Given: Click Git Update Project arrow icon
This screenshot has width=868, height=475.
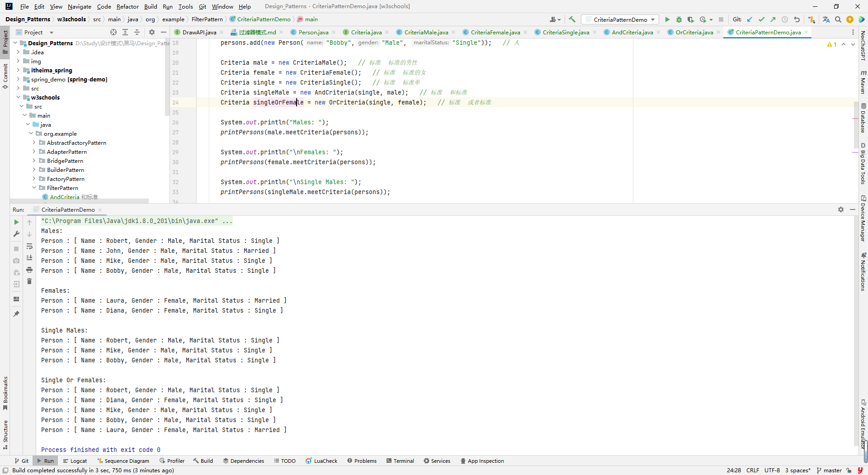Looking at the screenshot, I should click(x=750, y=19).
